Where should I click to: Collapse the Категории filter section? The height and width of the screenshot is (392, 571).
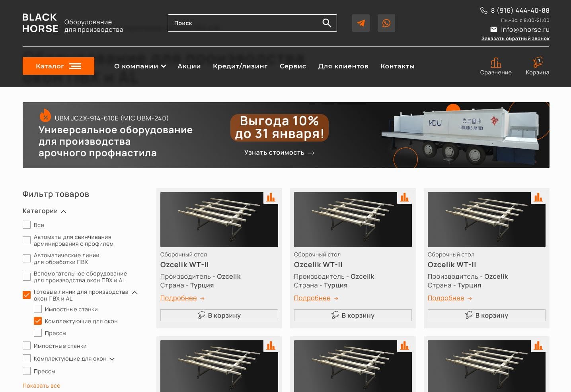(x=64, y=212)
